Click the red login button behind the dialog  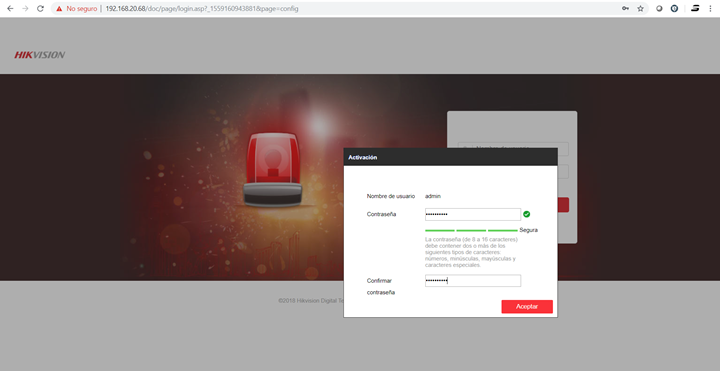[x=563, y=205]
